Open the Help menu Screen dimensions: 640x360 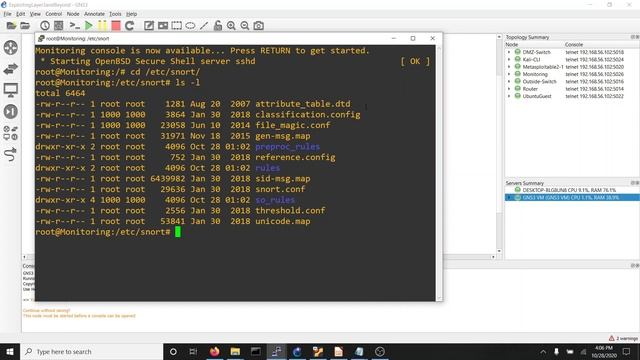pyautogui.click(x=131, y=14)
